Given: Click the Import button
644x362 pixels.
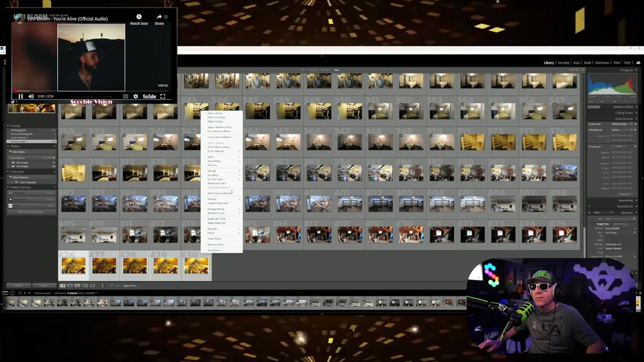Looking at the screenshot, I should [18, 286].
